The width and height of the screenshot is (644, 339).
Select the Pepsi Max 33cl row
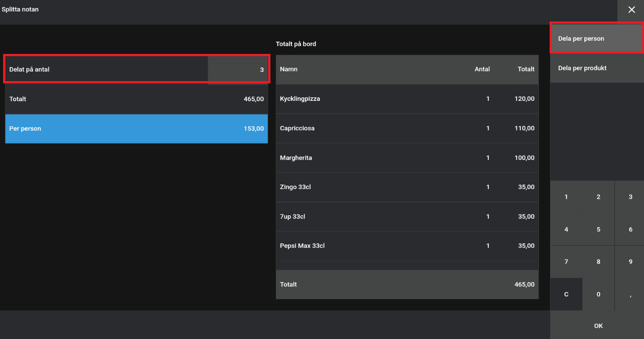click(x=407, y=246)
